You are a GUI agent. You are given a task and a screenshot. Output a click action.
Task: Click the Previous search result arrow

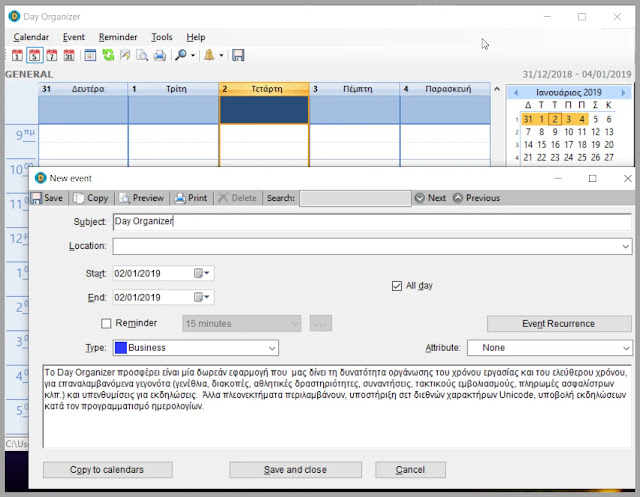(476, 198)
